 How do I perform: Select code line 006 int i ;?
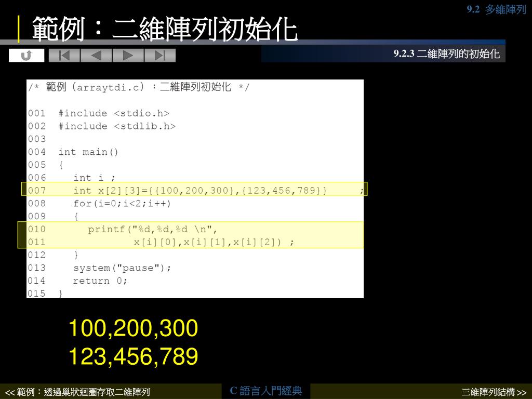click(72, 178)
